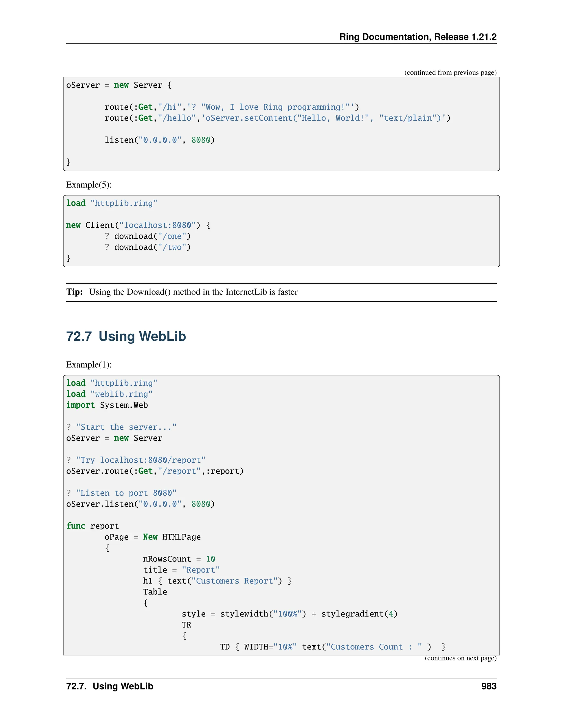Image resolution: width=563 pixels, height=728 pixels.
Task: Click the "Ring Documentation, Release 1.21.2" page header
Action: 418,37
